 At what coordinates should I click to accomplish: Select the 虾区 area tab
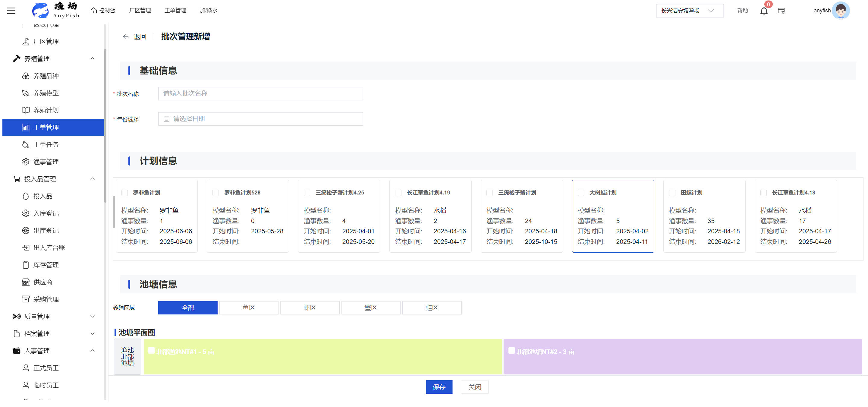310,308
